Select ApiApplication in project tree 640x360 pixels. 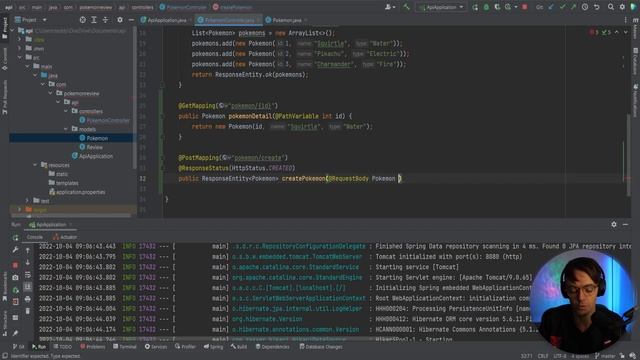[92, 156]
